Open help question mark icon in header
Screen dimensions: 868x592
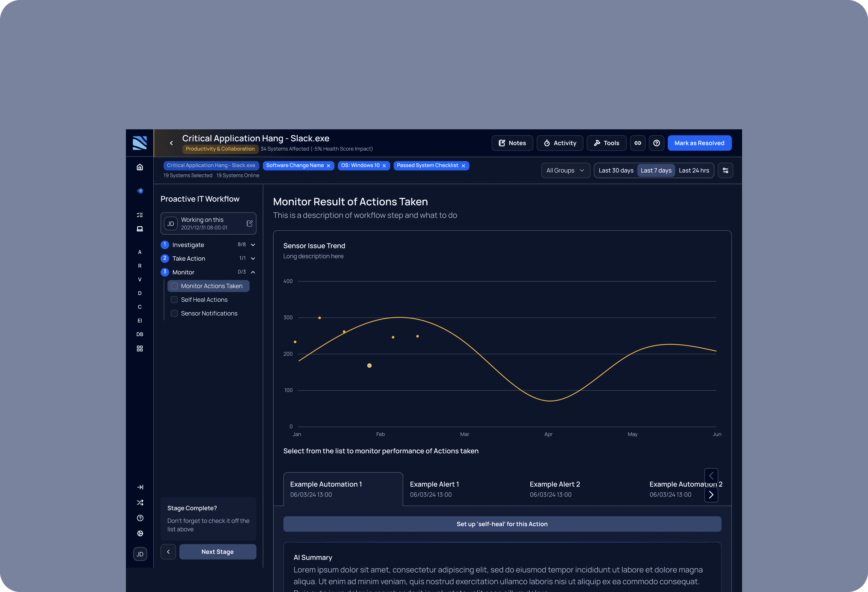coord(656,143)
